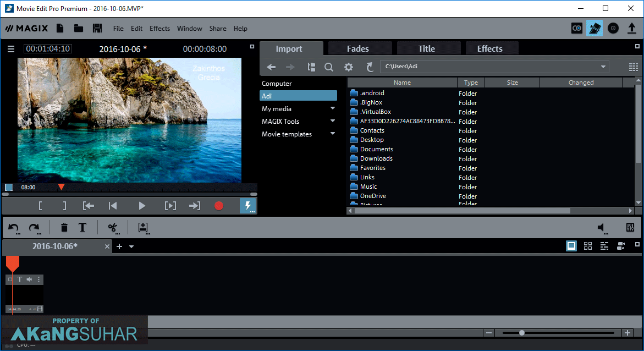Navigate forward in the media browser
The width and height of the screenshot is (644, 351).
(x=290, y=67)
